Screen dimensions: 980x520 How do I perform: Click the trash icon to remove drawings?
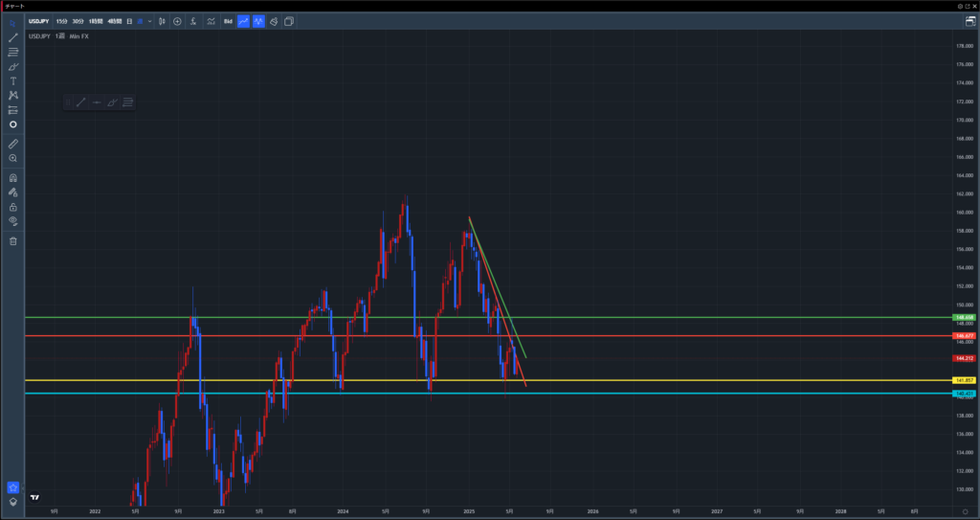12,241
